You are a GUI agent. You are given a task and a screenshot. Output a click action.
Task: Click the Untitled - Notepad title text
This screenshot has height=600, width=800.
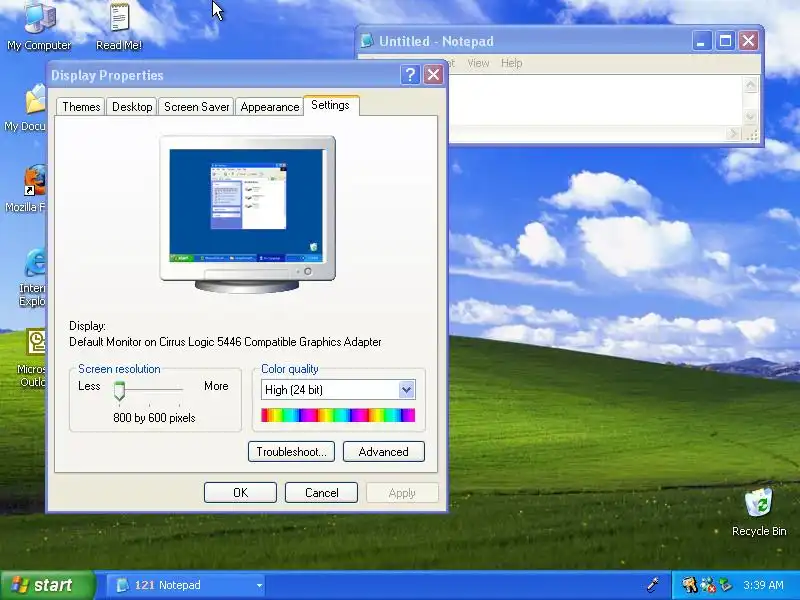click(x=436, y=41)
